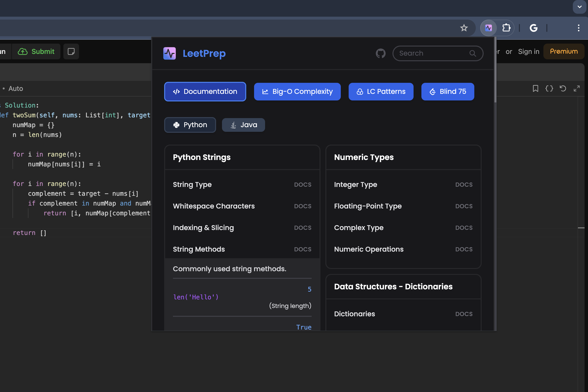Click the len('Hello') code example
This screenshot has width=588, height=392.
(x=196, y=297)
